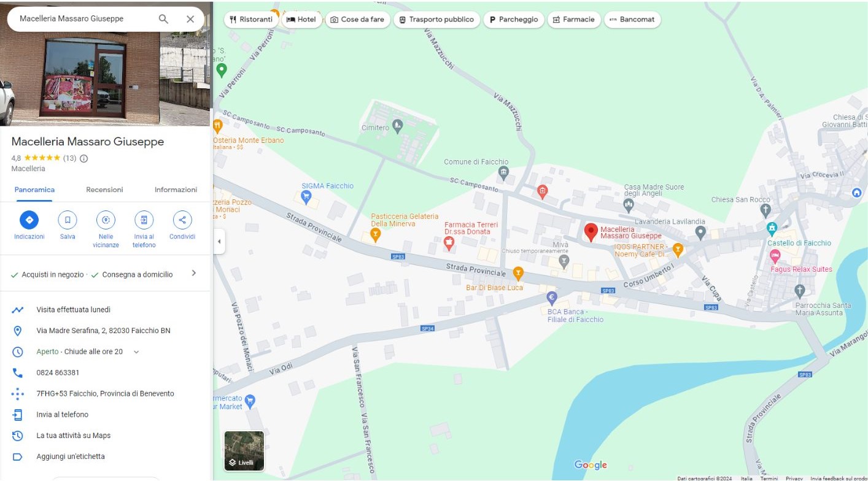Click the IQOS PARTNER Noemy Cafè pin
The height and width of the screenshot is (481, 868).
[x=678, y=249]
